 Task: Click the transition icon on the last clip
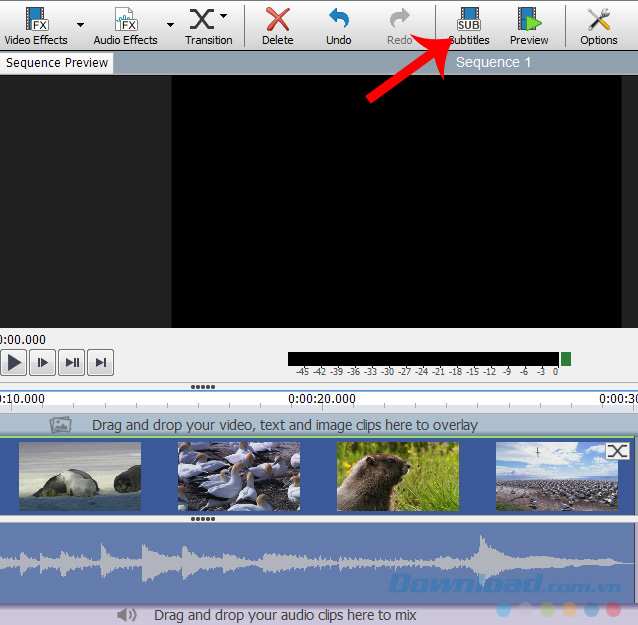618,452
